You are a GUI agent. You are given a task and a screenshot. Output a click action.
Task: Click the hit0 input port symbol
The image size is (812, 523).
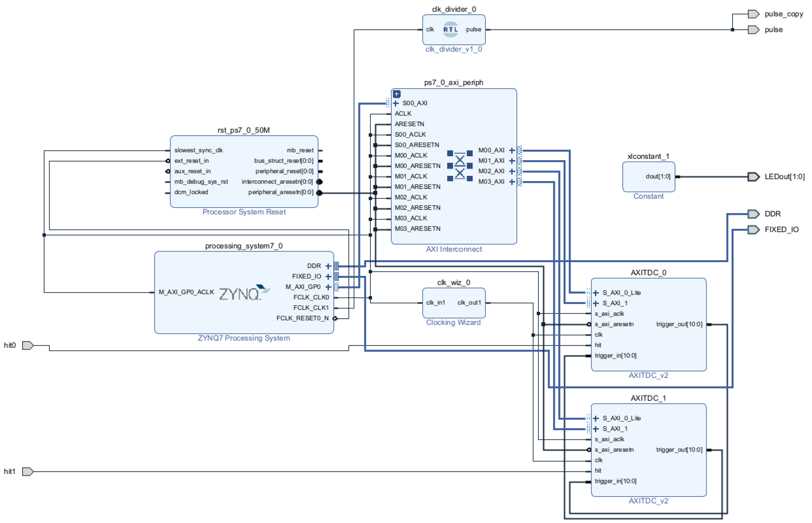point(28,345)
